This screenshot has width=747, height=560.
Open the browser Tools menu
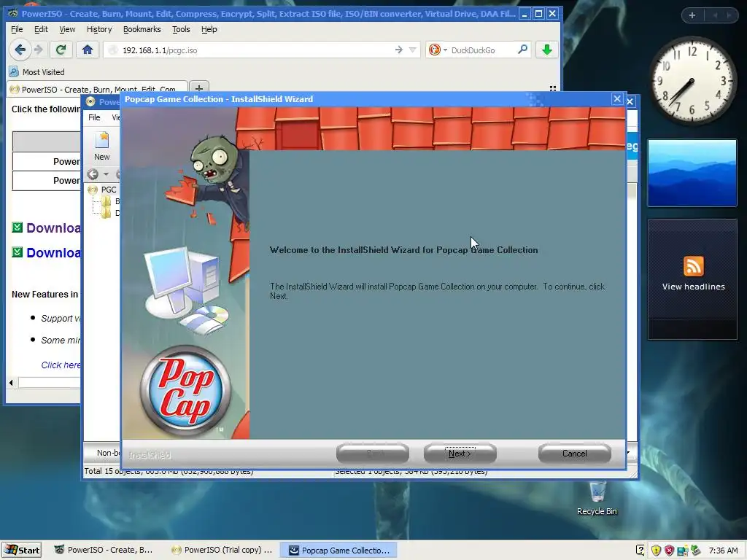click(x=181, y=29)
